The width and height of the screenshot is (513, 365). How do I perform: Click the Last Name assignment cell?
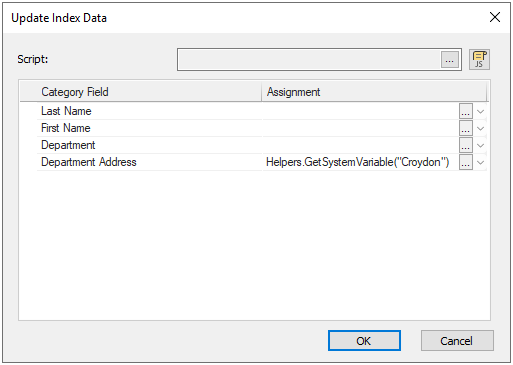361,111
